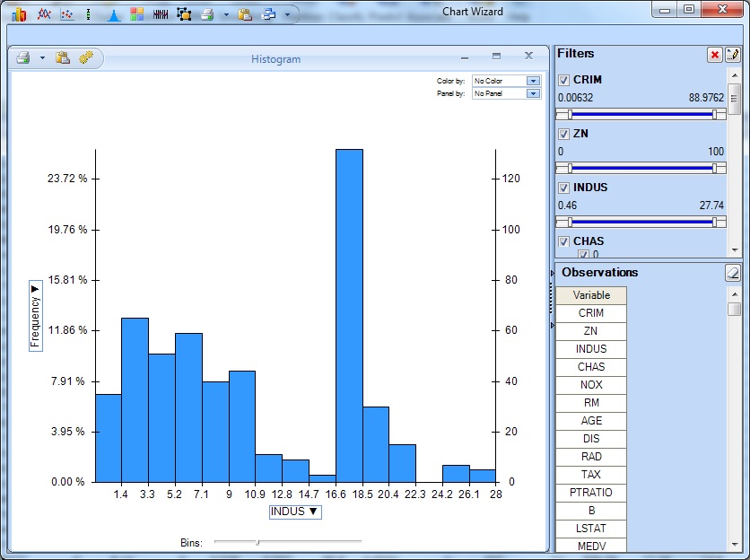Click the print icon in the Histogram window
The width and height of the screenshot is (750, 560).
22,58
